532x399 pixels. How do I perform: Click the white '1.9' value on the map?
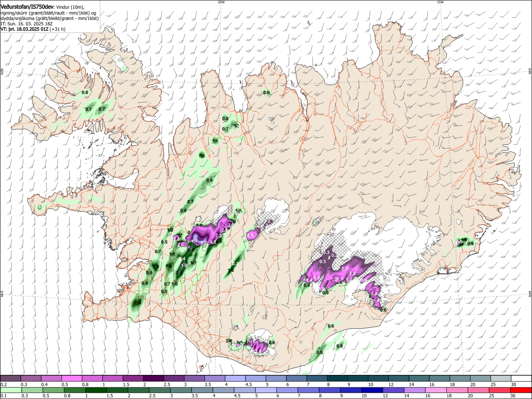[x=185, y=265]
